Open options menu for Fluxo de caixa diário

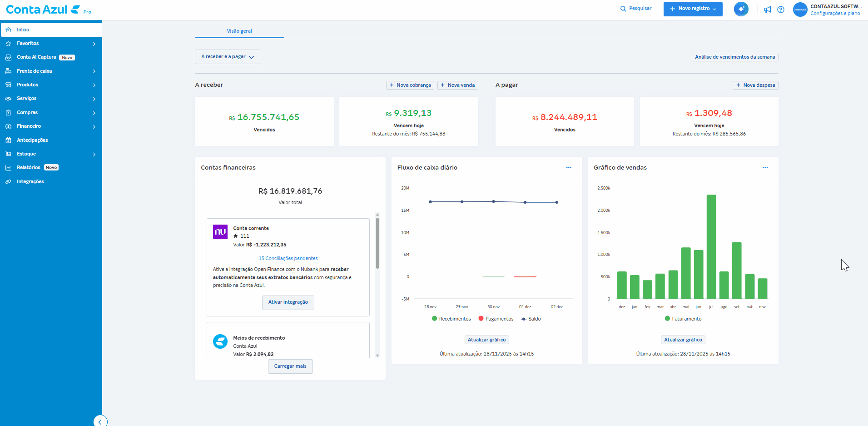569,168
